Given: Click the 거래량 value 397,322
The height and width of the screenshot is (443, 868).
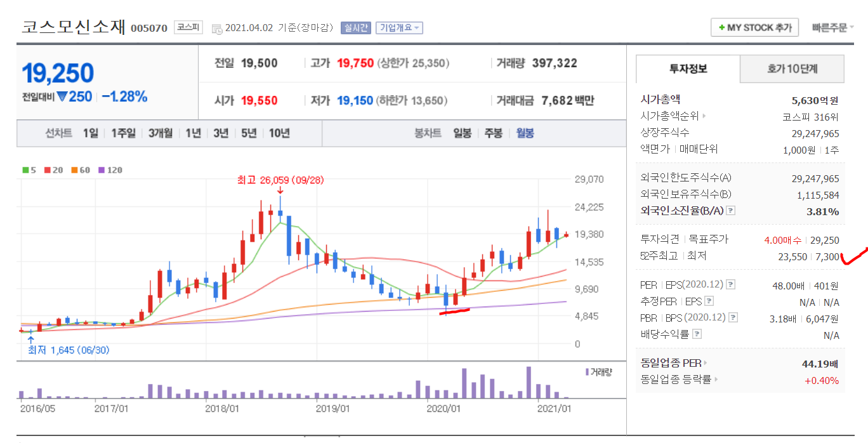Looking at the screenshot, I should coord(555,63).
